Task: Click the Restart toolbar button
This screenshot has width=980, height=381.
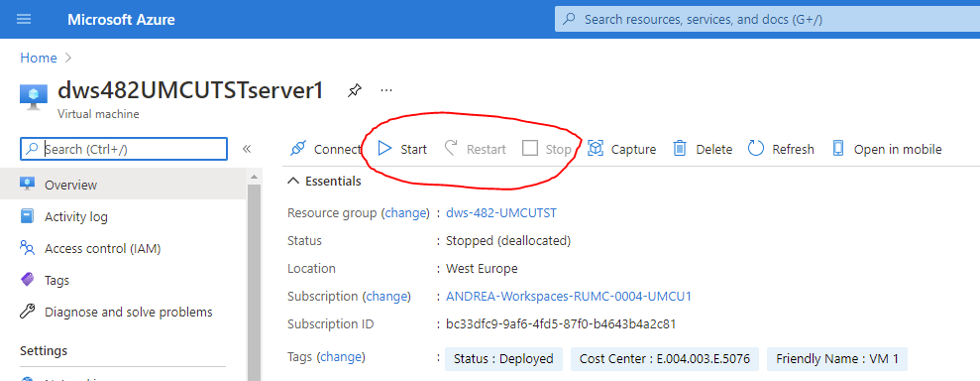Action: click(x=475, y=149)
